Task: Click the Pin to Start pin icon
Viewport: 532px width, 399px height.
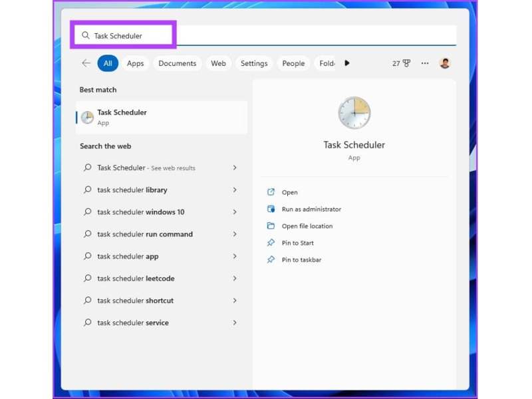Action: [271, 243]
